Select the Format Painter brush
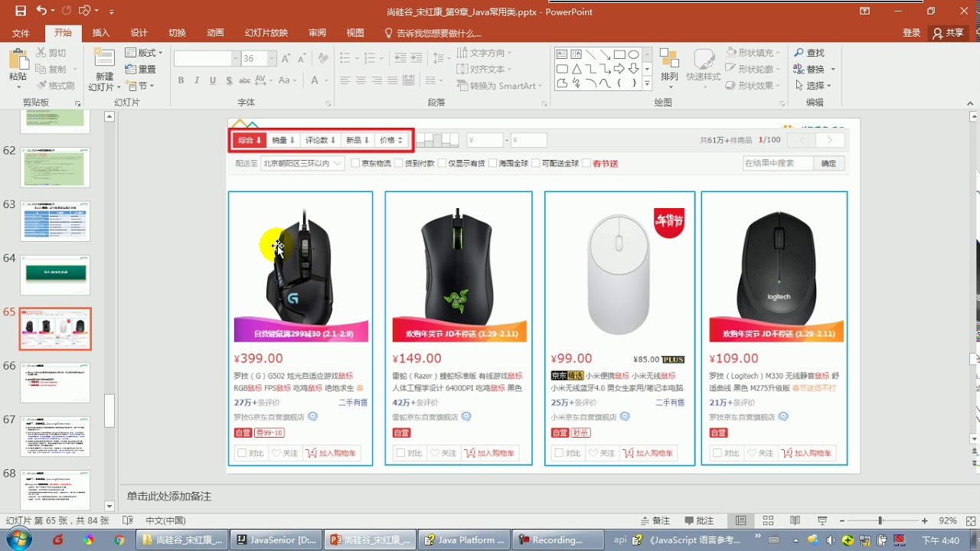The height and width of the screenshot is (551, 980). [41, 86]
